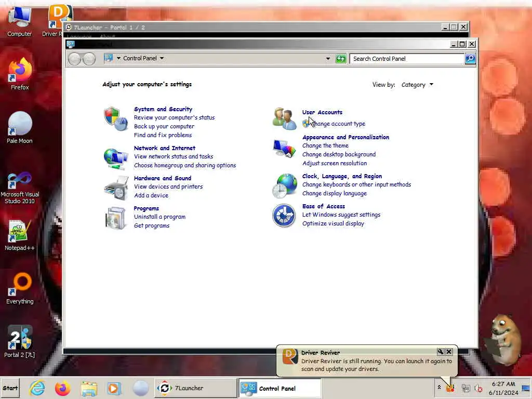The width and height of the screenshot is (532, 399).
Task: Go forward with the Forward arrow button
Action: [89, 59]
